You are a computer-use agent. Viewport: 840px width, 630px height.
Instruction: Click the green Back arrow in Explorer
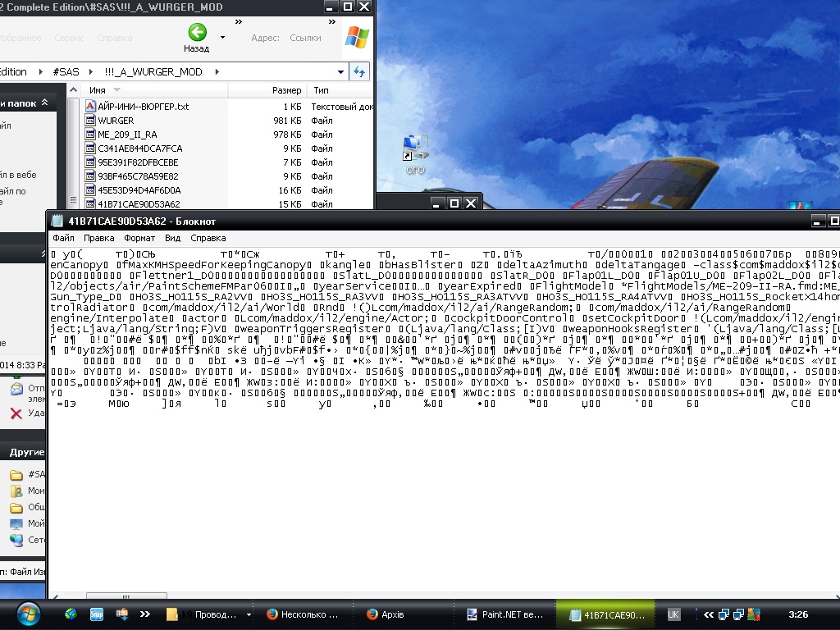coord(197,32)
